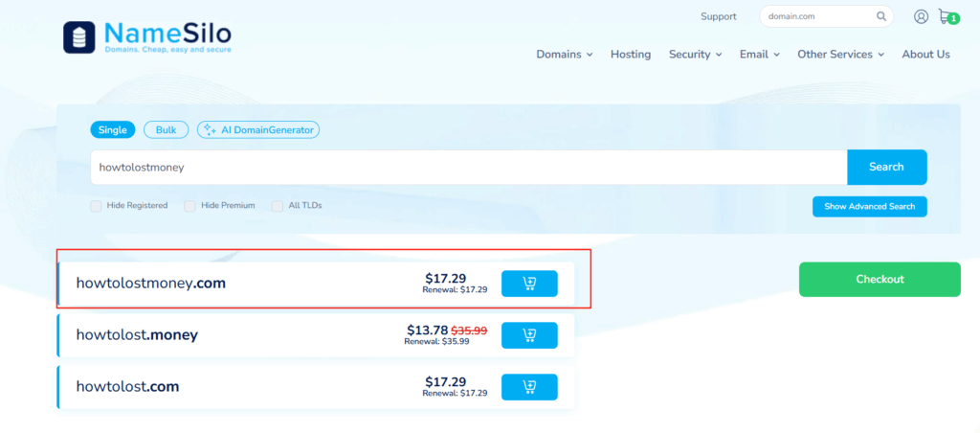Enable the Hide Registered checkbox
The image size is (980, 433).
pyautogui.click(x=97, y=206)
